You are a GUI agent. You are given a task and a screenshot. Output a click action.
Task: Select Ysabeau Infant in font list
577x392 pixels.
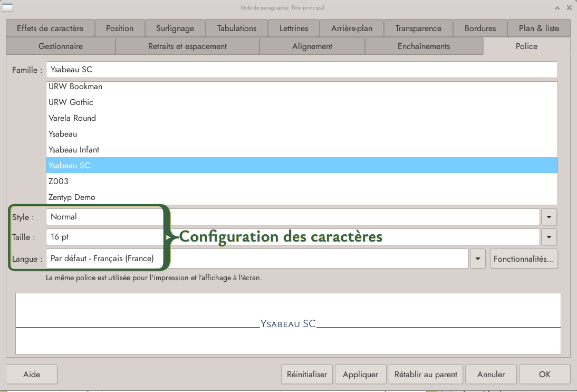click(x=74, y=150)
